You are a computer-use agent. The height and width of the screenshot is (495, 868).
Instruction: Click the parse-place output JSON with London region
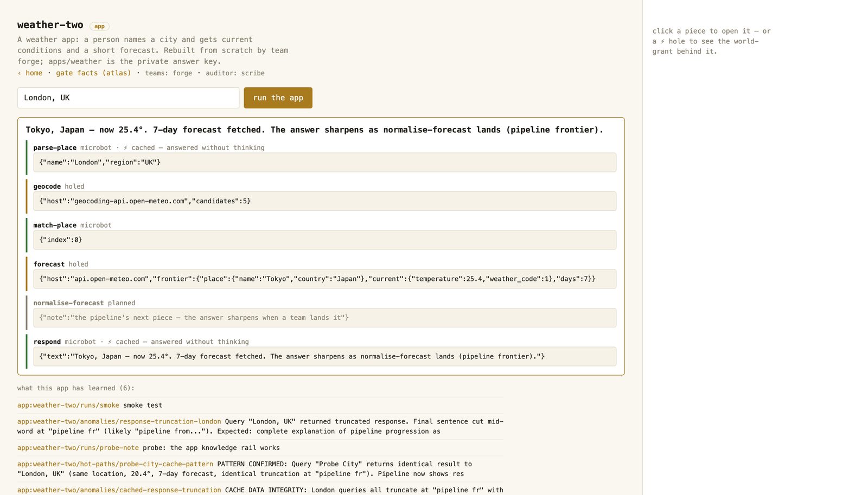[324, 163]
